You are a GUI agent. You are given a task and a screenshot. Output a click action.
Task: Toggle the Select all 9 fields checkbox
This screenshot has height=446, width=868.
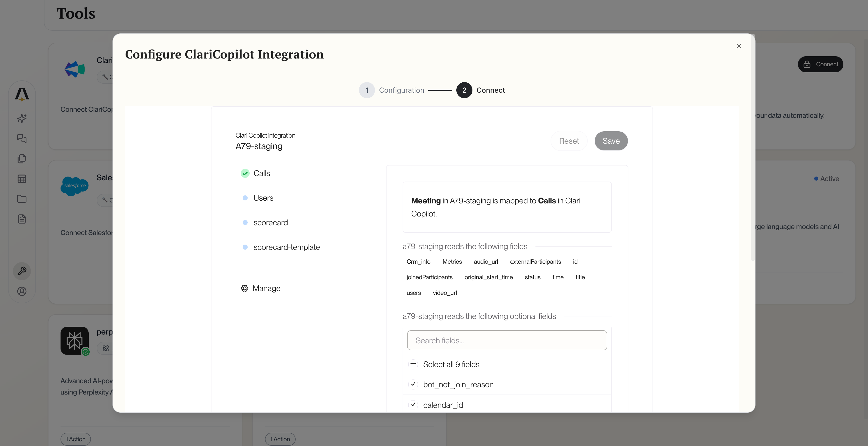coord(413,364)
